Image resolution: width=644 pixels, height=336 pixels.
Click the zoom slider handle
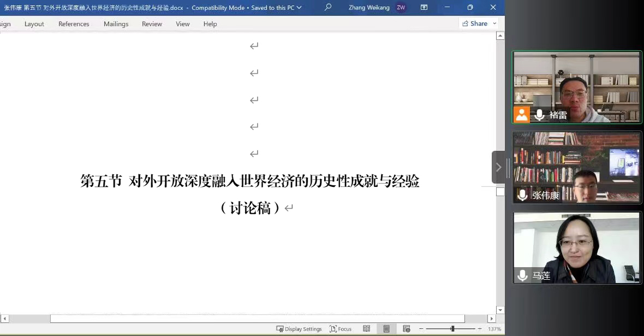click(x=452, y=329)
